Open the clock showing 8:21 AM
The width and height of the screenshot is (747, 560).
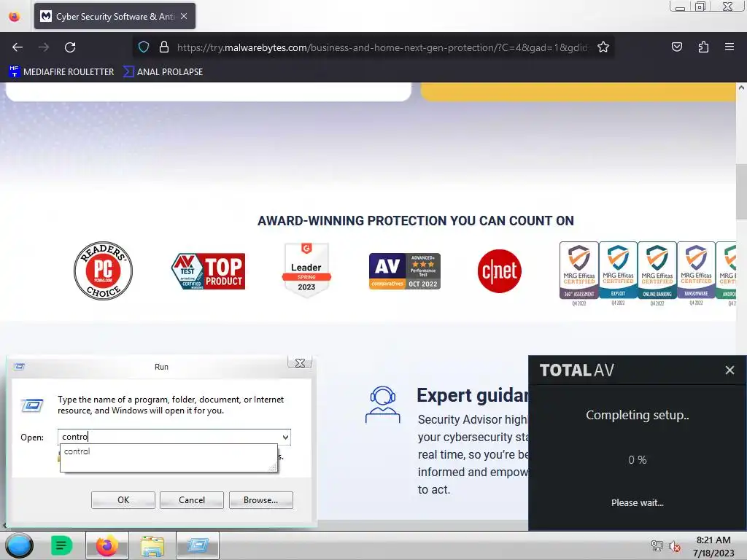pos(713,546)
